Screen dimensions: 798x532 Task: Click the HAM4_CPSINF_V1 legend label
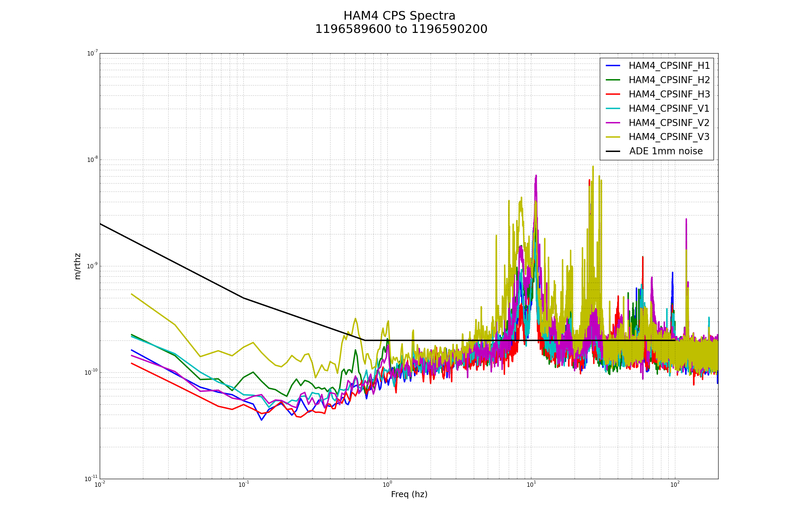pyautogui.click(x=669, y=109)
